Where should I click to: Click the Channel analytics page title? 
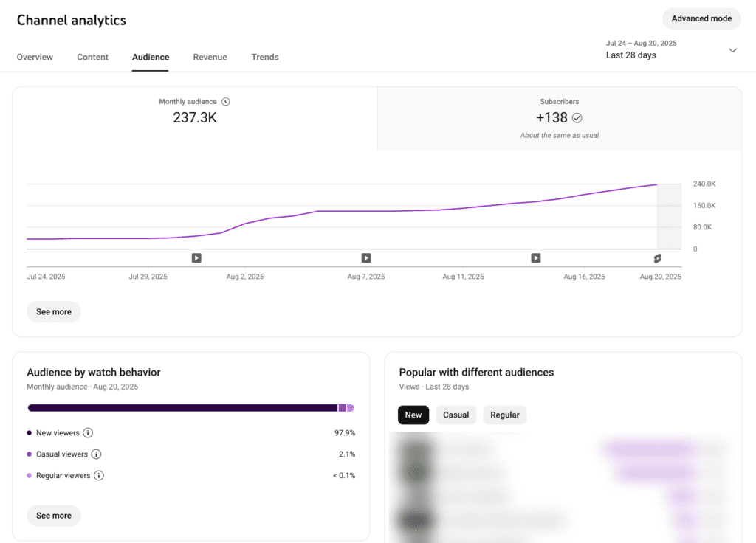72,20
